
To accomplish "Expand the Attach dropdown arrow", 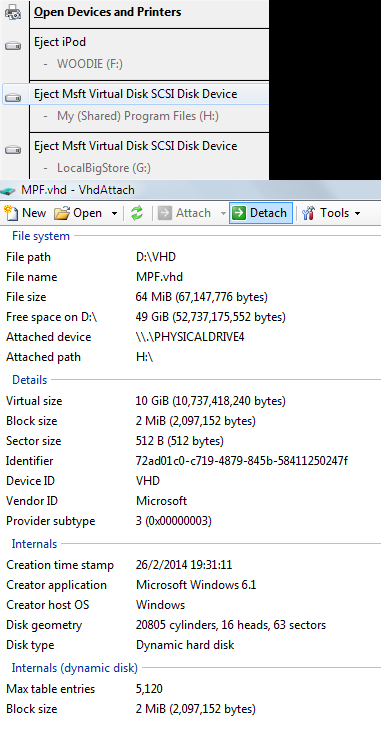I will pos(223,213).
